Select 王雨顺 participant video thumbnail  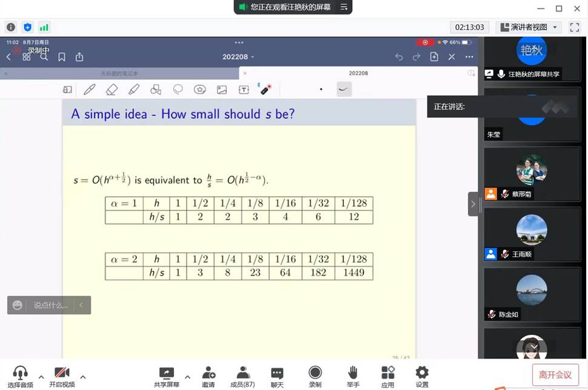tap(531, 233)
